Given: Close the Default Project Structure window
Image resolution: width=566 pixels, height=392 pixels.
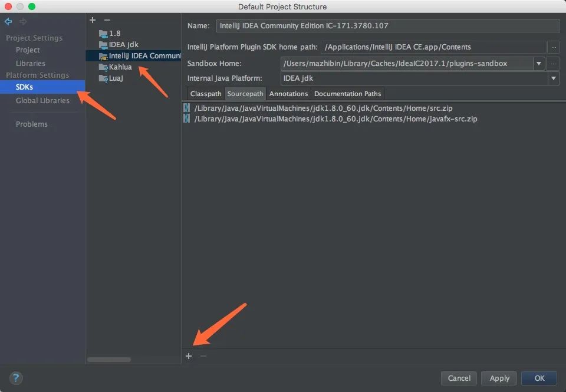Looking at the screenshot, I should 8,6.
